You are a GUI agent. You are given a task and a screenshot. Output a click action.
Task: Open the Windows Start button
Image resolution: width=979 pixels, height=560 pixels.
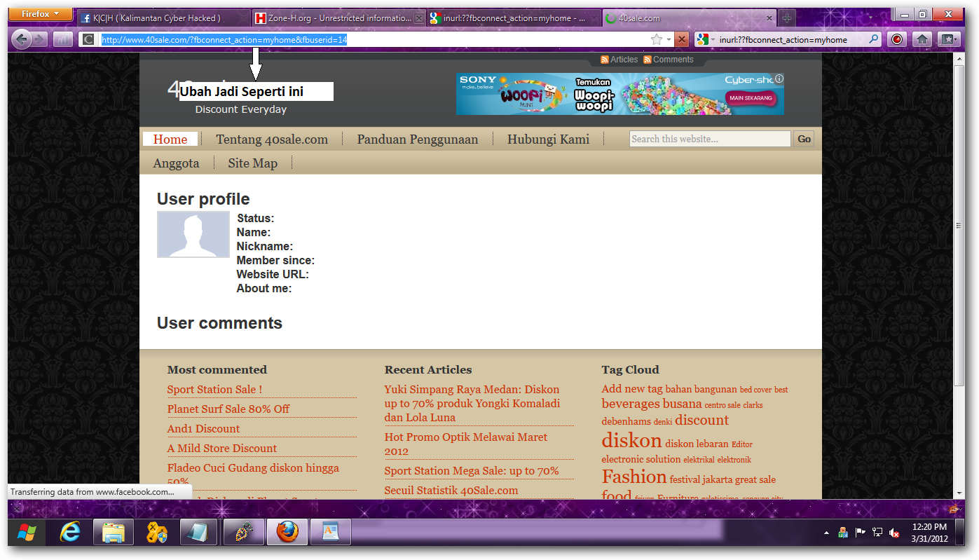click(27, 533)
